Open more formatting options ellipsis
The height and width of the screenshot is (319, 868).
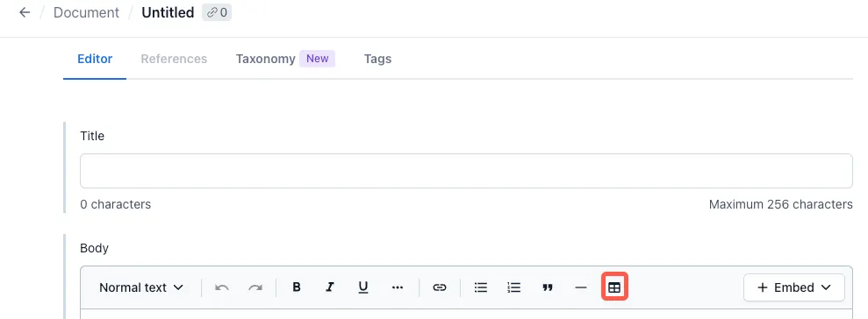point(398,287)
